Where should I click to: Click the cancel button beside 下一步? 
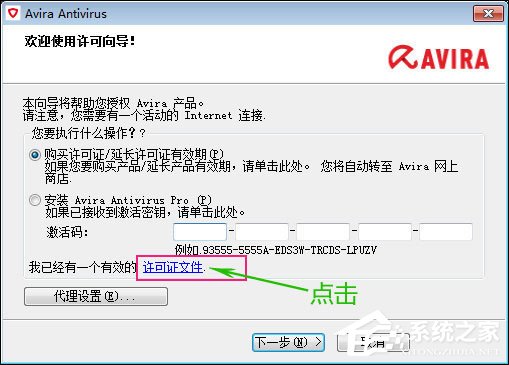coord(373,342)
